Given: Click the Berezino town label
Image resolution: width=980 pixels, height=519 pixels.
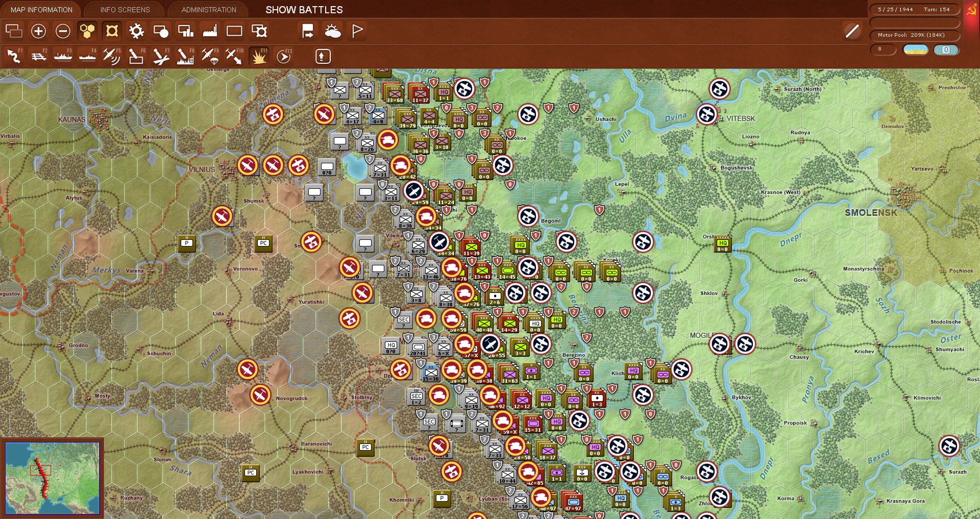Looking at the screenshot, I should coord(574,355).
